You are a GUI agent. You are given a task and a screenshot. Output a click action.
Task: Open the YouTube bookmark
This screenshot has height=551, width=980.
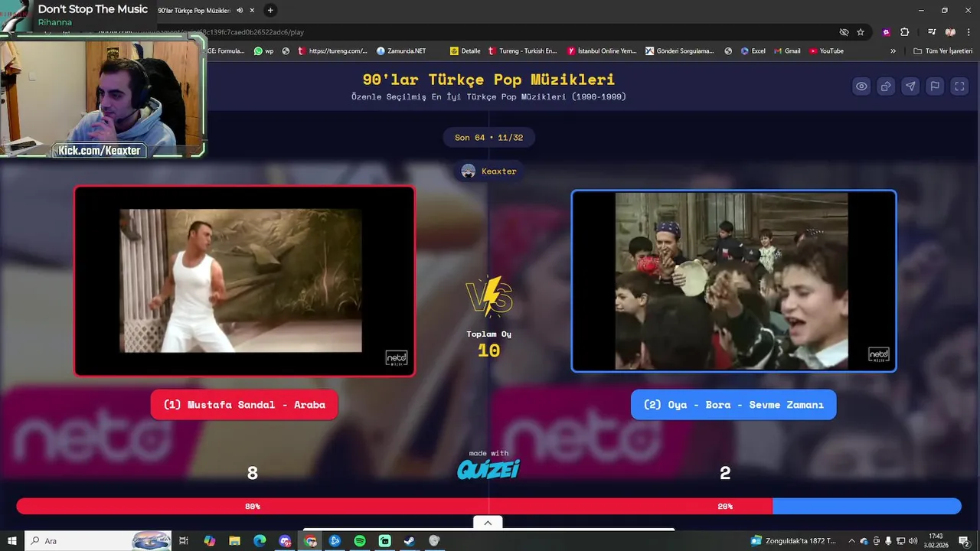click(827, 51)
